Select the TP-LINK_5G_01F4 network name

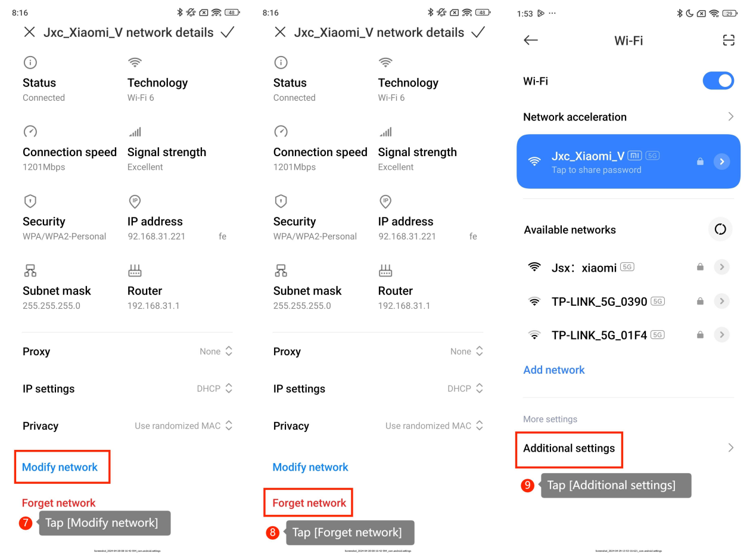tap(599, 335)
